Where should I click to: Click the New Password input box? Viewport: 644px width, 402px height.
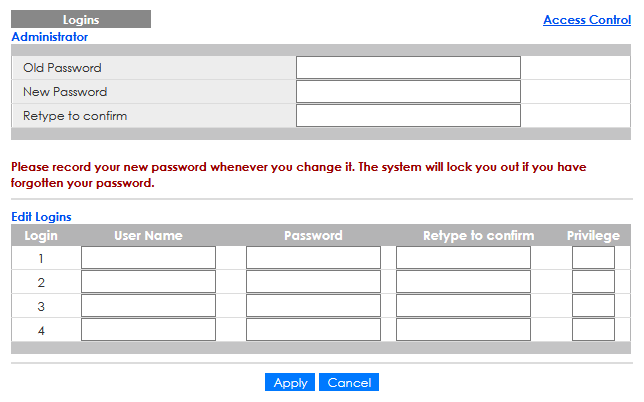tap(408, 92)
